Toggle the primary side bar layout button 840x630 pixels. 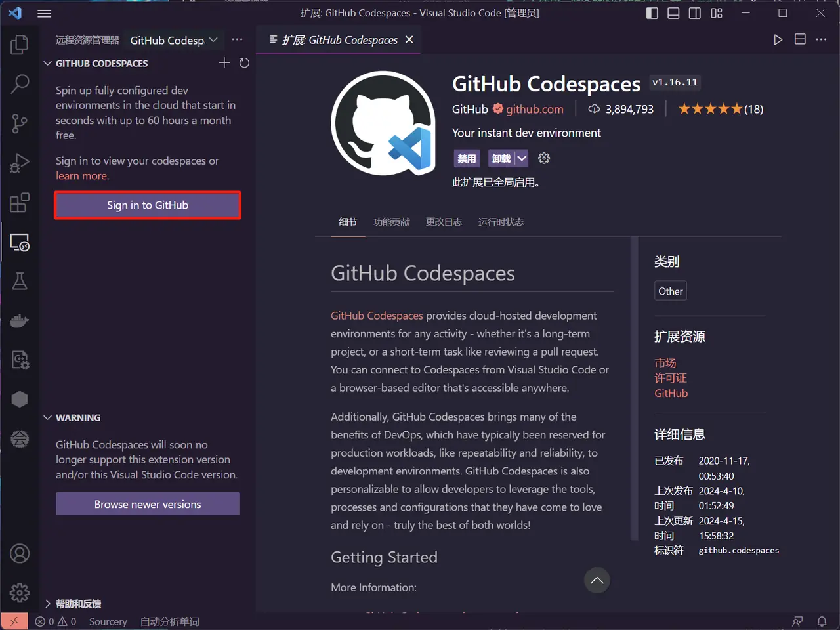(652, 13)
